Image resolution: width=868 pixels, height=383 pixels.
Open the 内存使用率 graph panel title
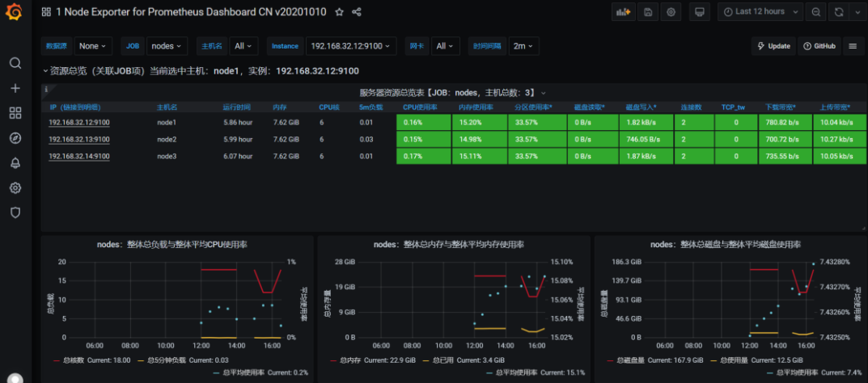(x=449, y=244)
